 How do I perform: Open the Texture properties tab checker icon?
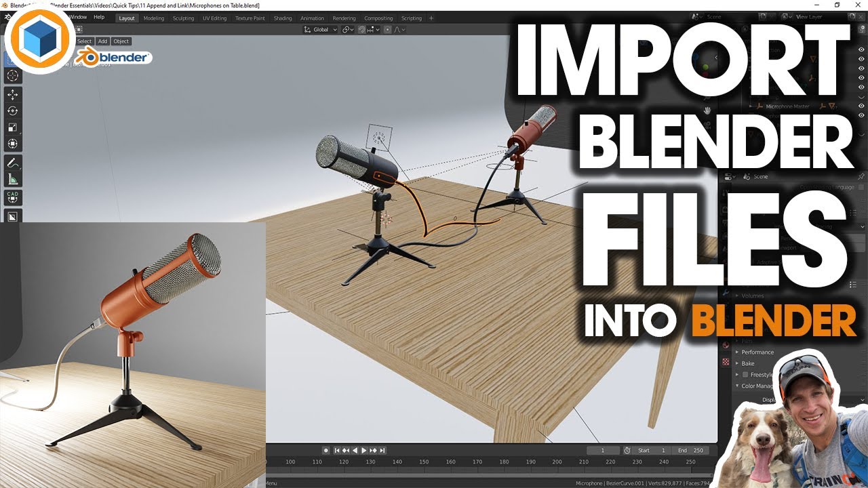coord(726,362)
